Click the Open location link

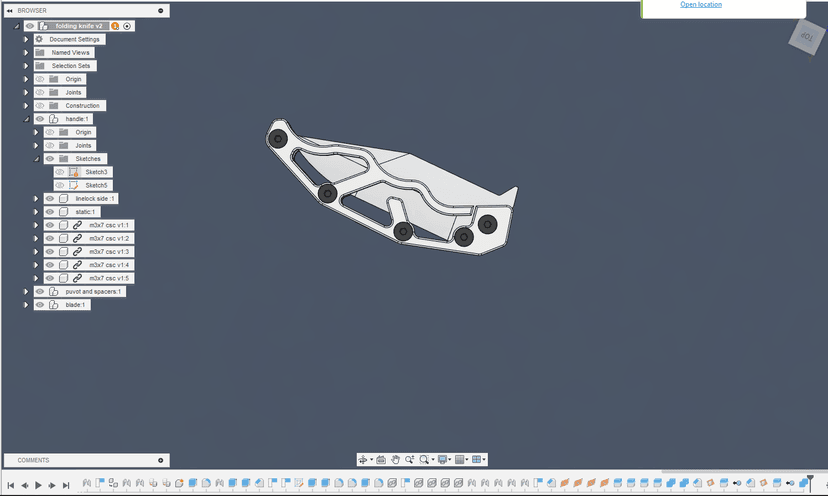click(701, 4)
